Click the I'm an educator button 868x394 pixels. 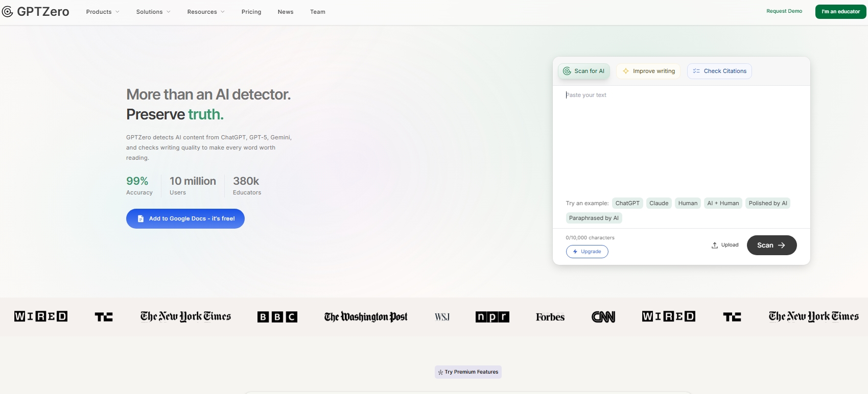(840, 11)
